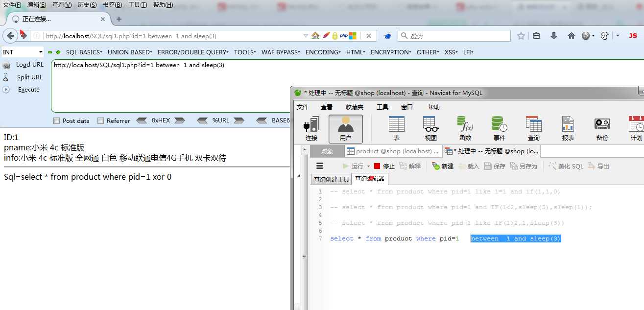Open the 收藏夹 menu in Navicat
644x310 pixels.
tap(355, 107)
